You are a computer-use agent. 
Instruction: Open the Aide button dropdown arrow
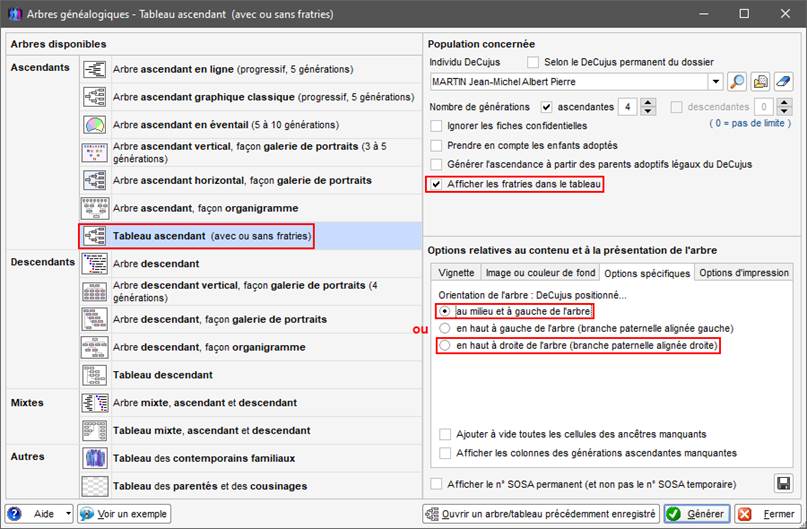pos(68,514)
